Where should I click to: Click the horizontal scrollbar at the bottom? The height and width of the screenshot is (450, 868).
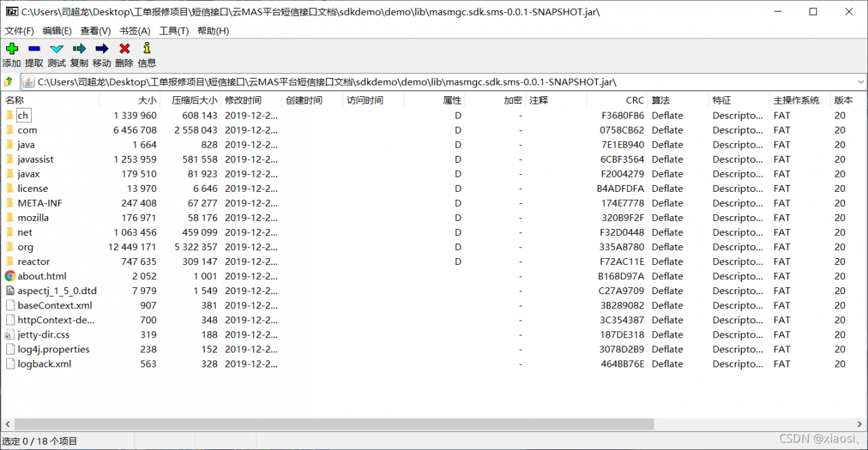(x=332, y=424)
